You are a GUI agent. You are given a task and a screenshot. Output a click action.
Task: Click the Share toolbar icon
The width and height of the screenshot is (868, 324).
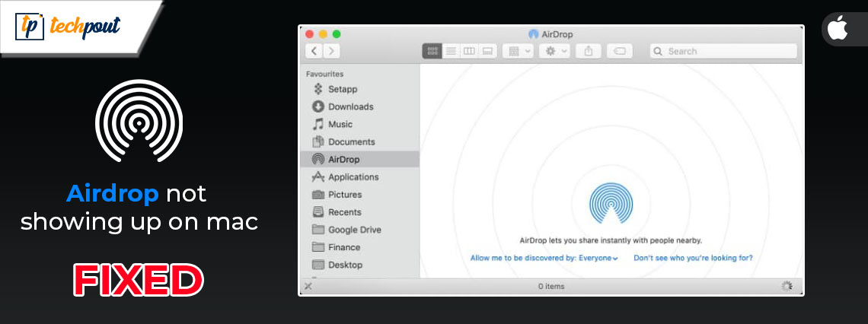click(589, 51)
